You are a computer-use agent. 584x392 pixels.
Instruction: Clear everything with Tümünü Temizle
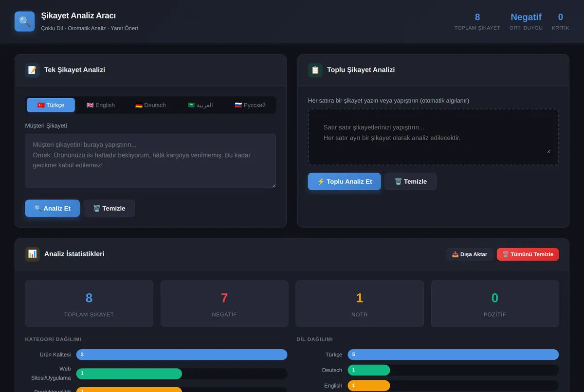click(x=528, y=254)
